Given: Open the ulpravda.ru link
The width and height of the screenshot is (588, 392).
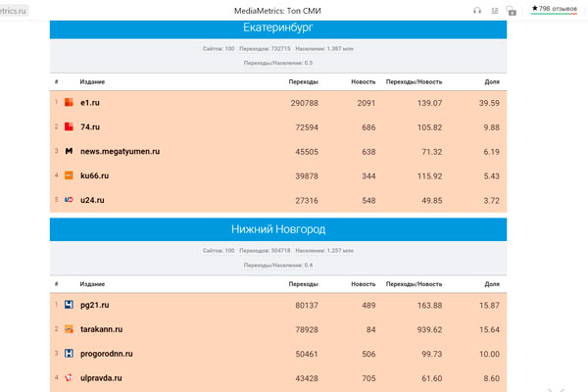Looking at the screenshot, I should coord(101,377).
